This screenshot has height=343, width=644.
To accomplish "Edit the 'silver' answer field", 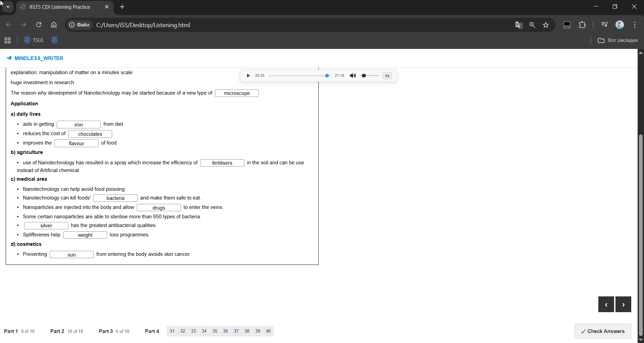I will (46, 226).
